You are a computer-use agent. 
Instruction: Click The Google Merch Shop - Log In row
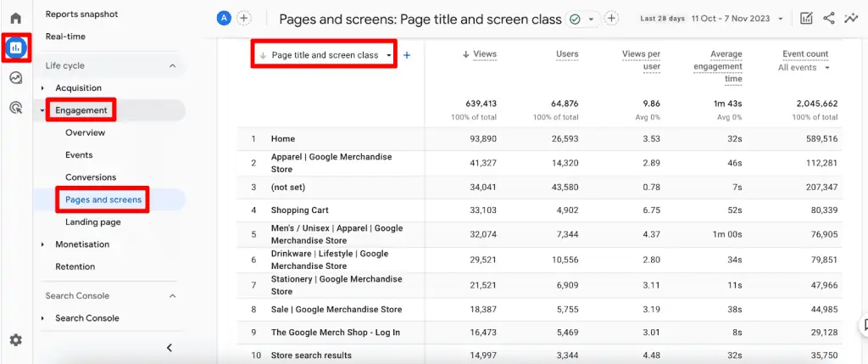click(540, 333)
